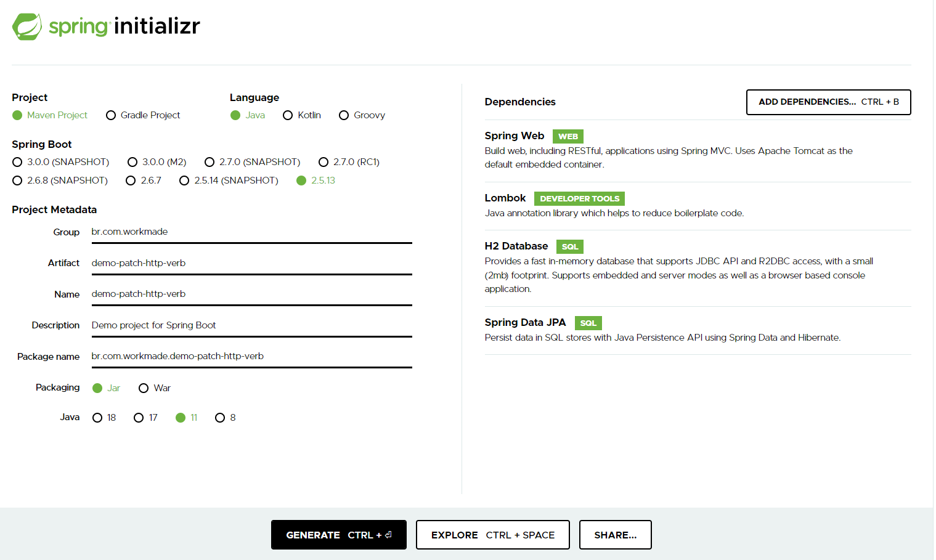This screenshot has width=936, height=560.
Task: Select Jar packaging
Action: click(106, 388)
